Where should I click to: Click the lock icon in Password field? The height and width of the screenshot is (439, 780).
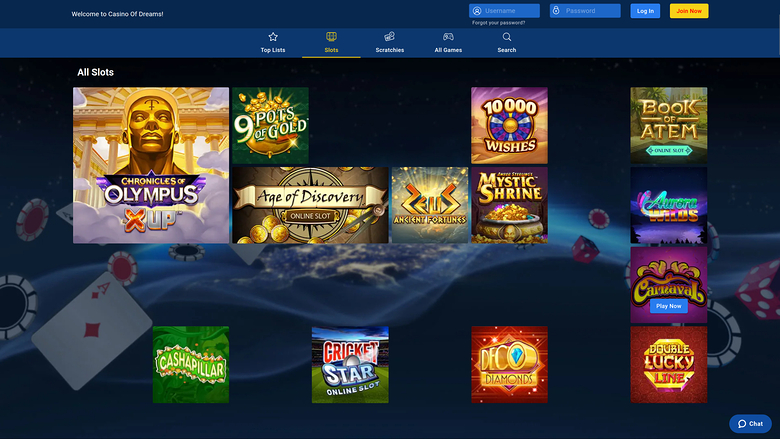point(556,10)
